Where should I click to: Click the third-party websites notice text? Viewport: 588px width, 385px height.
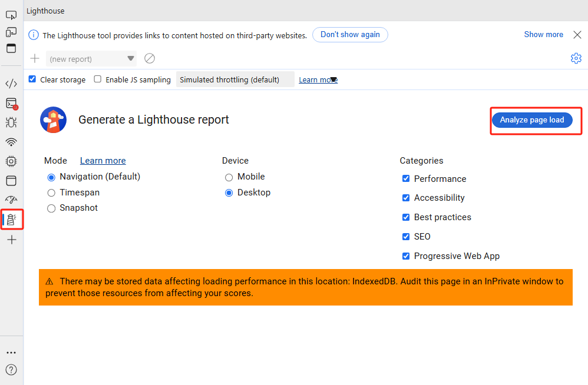click(175, 35)
